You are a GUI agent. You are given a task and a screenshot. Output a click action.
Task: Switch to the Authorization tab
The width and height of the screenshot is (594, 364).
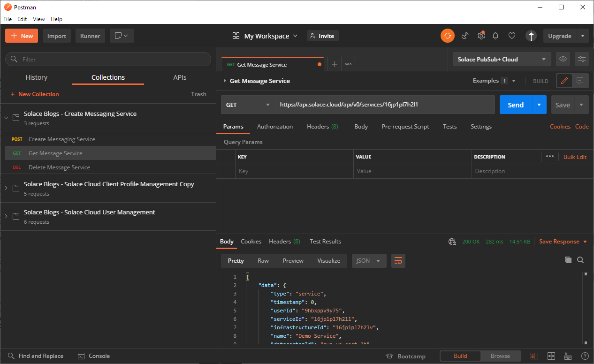coord(274,127)
